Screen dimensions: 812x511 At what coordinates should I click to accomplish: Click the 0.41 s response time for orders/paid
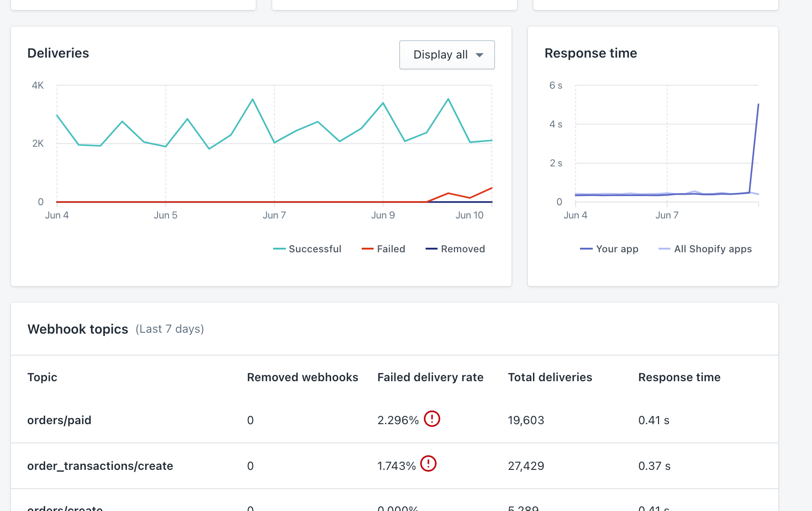654,420
